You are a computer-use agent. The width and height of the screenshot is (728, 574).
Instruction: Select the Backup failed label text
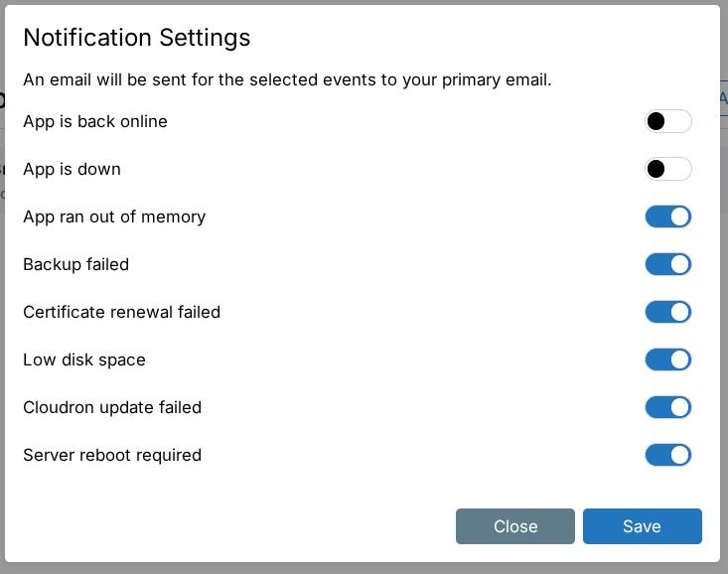coord(75,264)
